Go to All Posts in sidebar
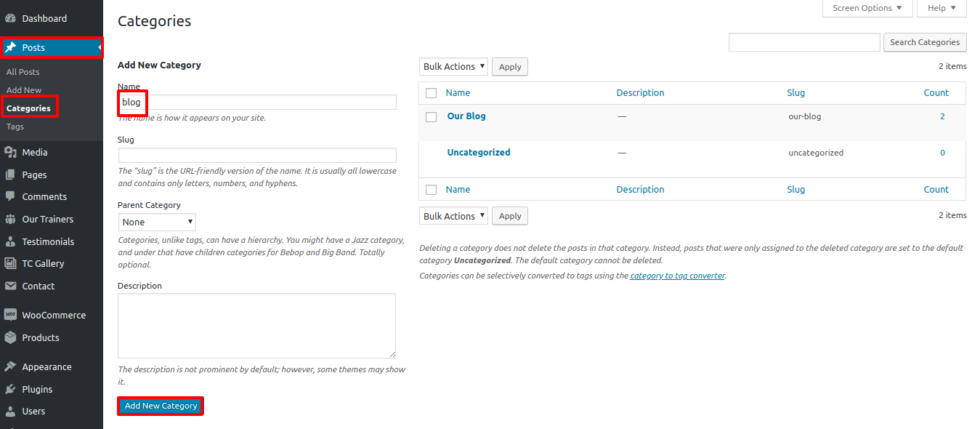This screenshot has height=429, width=980. (23, 72)
